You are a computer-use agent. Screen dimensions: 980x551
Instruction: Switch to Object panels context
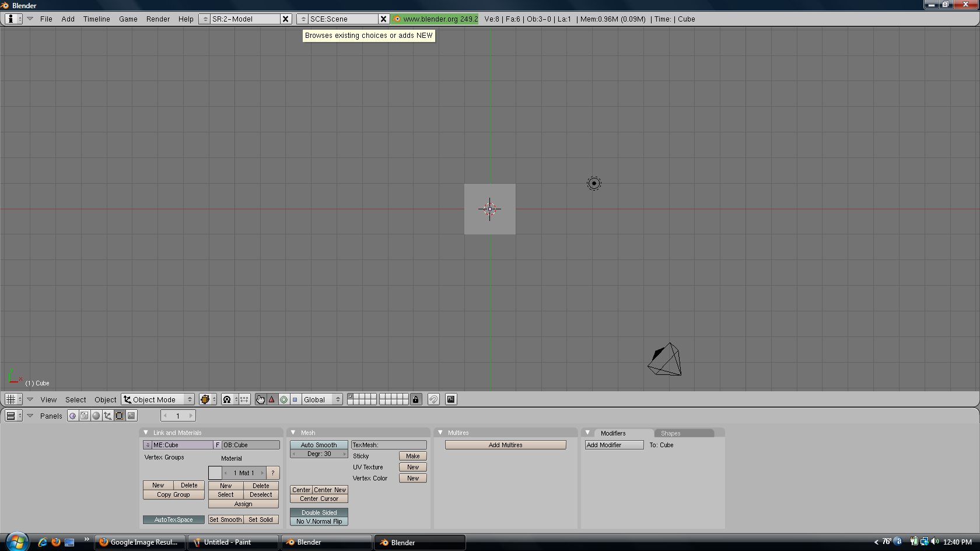coord(108,416)
